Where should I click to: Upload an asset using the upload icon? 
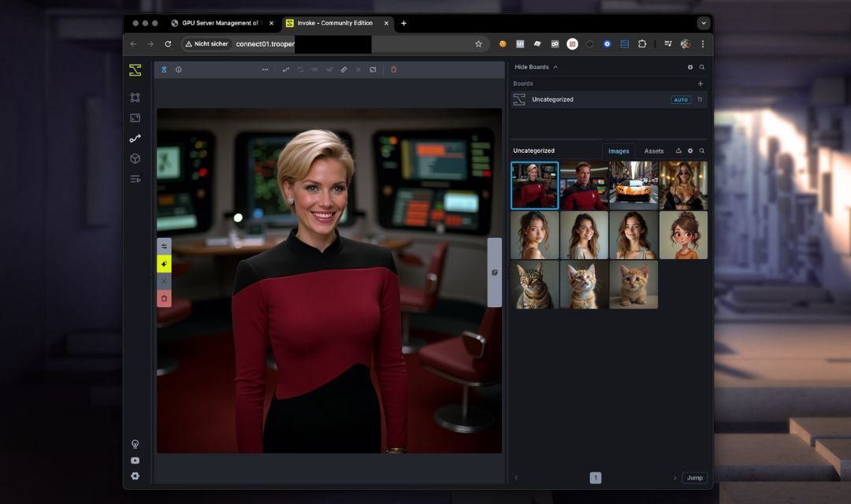click(x=678, y=150)
